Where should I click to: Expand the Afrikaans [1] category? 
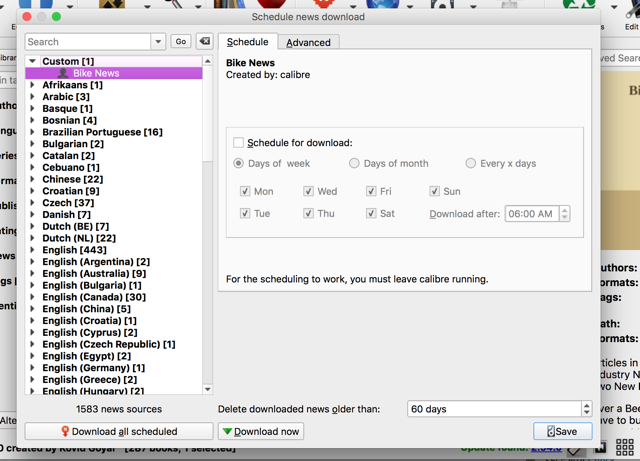[32, 85]
